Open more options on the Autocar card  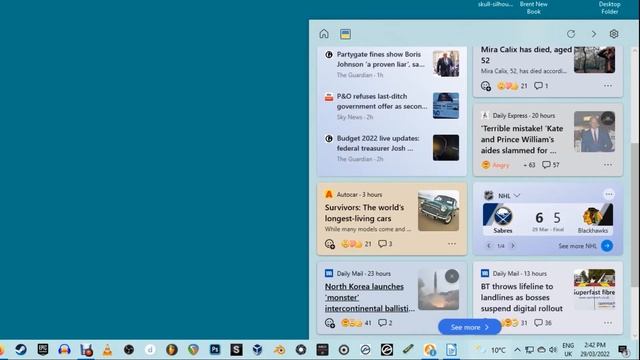(x=452, y=244)
